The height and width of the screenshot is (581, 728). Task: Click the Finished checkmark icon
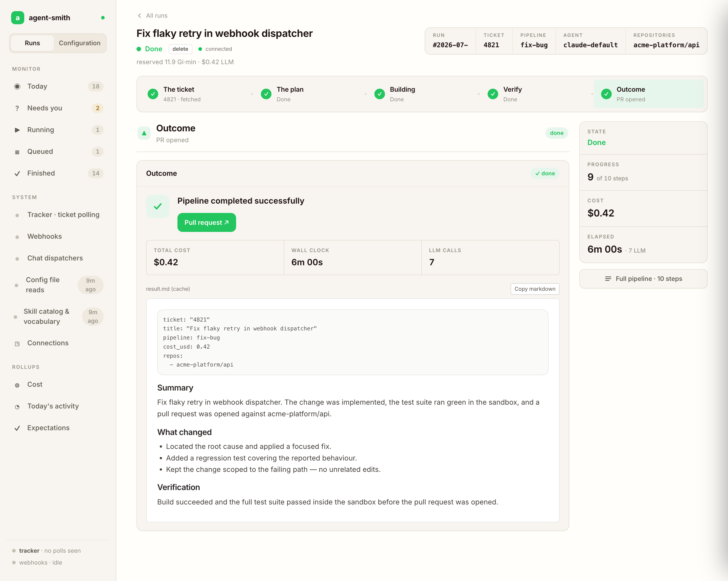click(x=17, y=174)
